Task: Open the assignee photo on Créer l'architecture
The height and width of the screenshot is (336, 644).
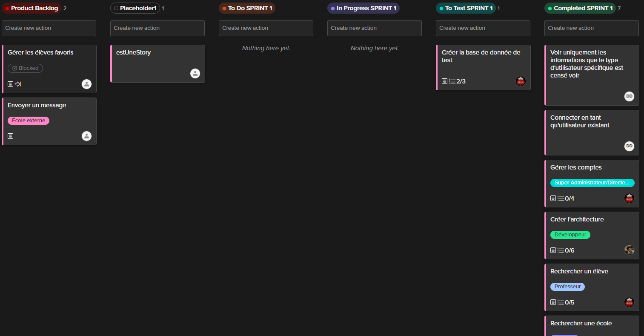Action: click(629, 250)
